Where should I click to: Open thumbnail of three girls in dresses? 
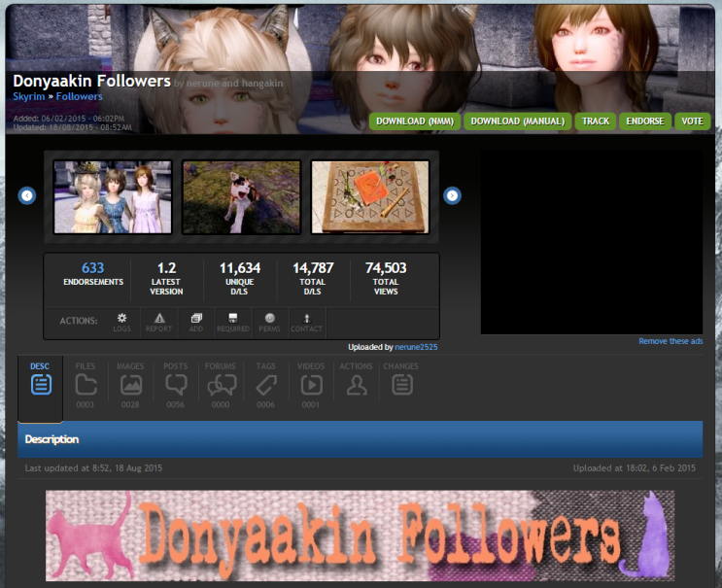[113, 197]
